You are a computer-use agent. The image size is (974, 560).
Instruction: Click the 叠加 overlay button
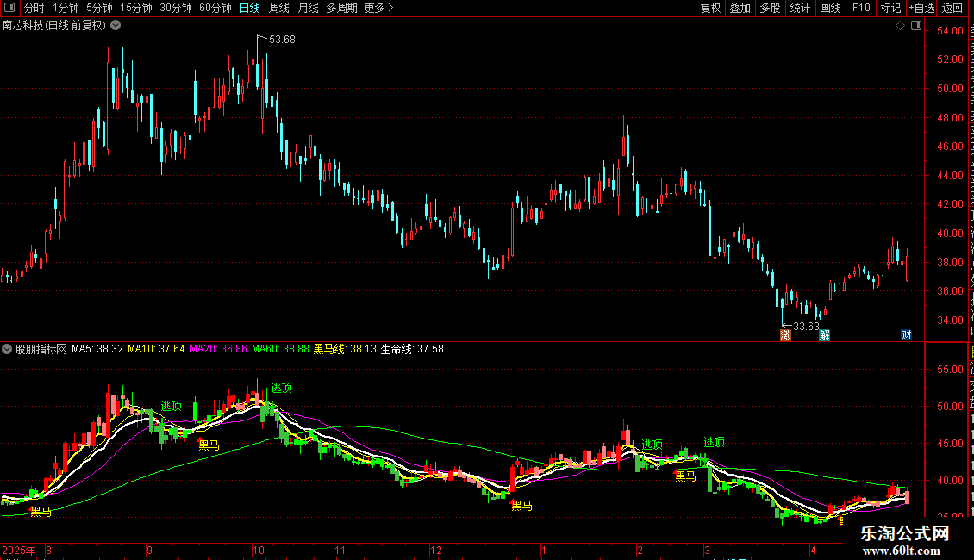740,8
